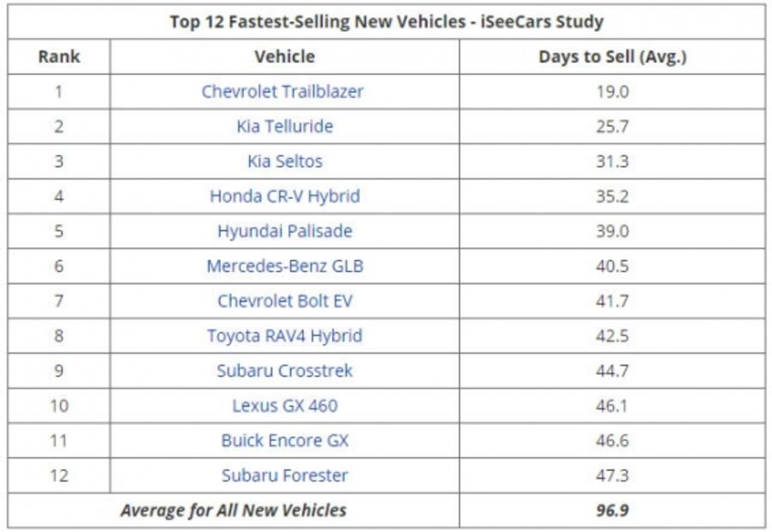
Task: Visit the Toyota RAV4 Hybrid link
Action: coord(284,336)
